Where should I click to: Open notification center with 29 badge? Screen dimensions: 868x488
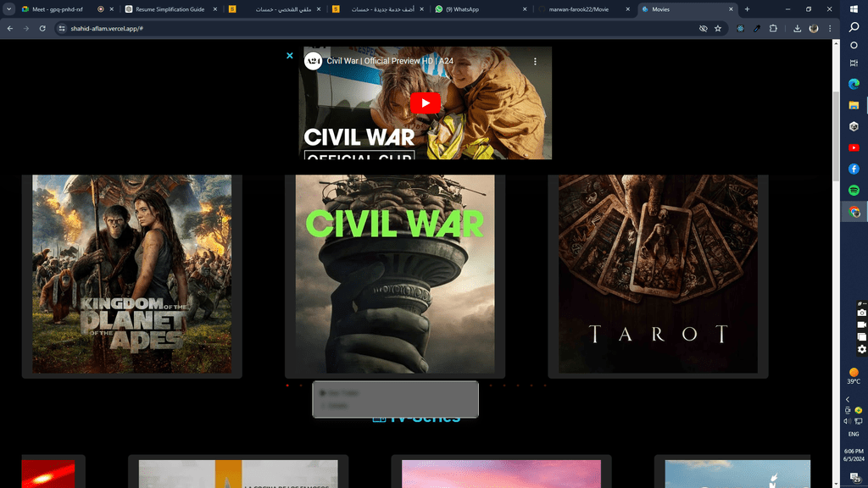tap(854, 477)
